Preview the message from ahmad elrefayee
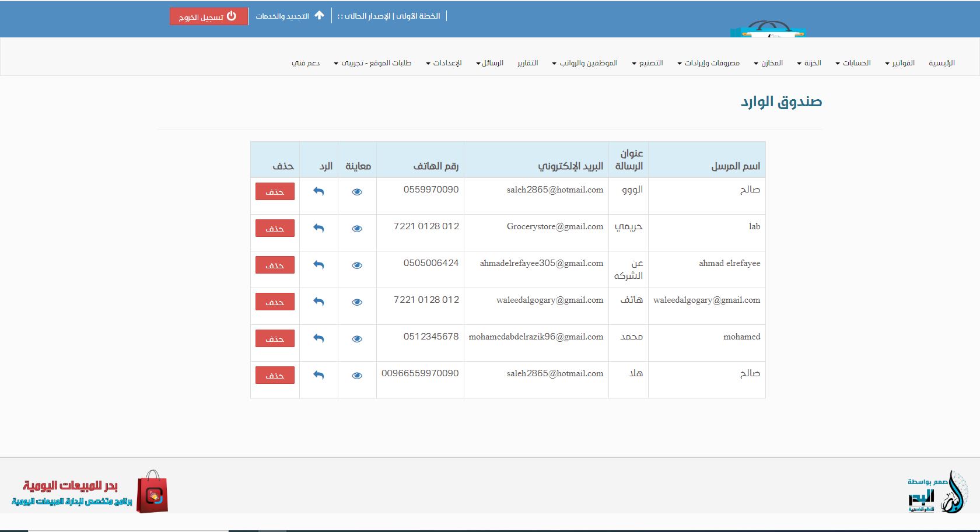The width and height of the screenshot is (980, 532). [357, 265]
